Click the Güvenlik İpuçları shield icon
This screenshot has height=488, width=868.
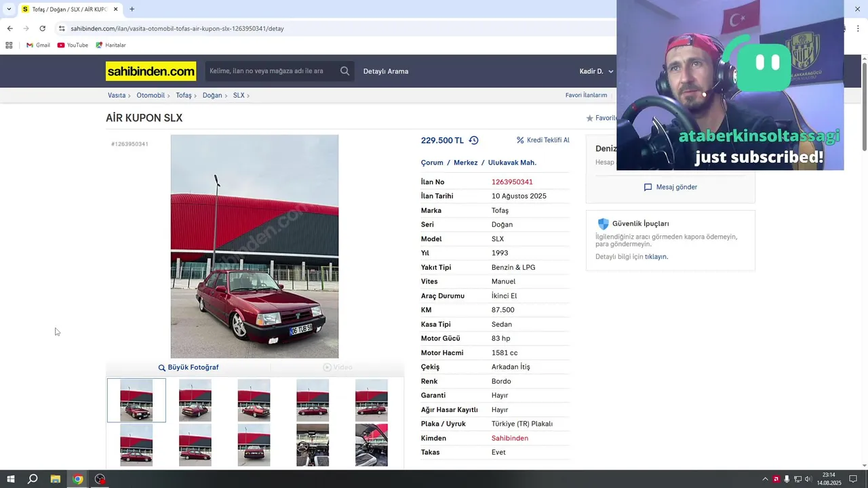tap(603, 224)
